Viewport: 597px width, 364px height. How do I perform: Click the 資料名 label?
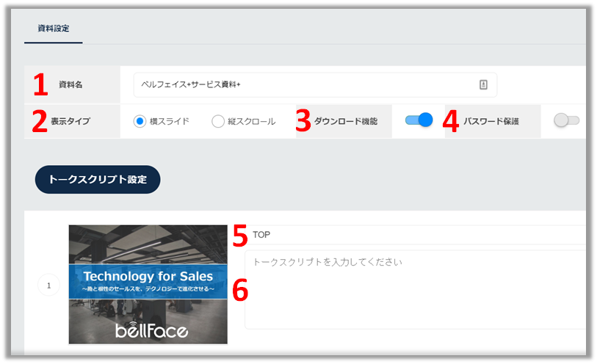[70, 84]
